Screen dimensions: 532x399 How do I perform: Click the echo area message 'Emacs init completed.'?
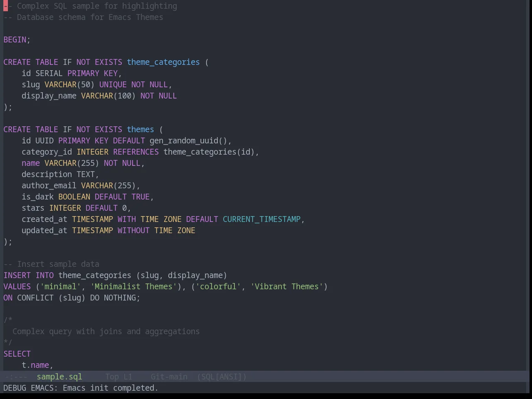coord(111,388)
